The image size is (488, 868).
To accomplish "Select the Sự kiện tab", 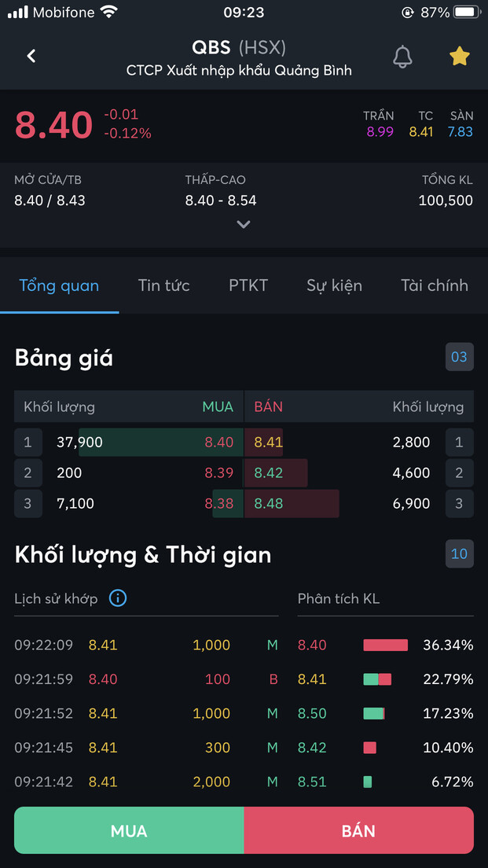I will [334, 285].
